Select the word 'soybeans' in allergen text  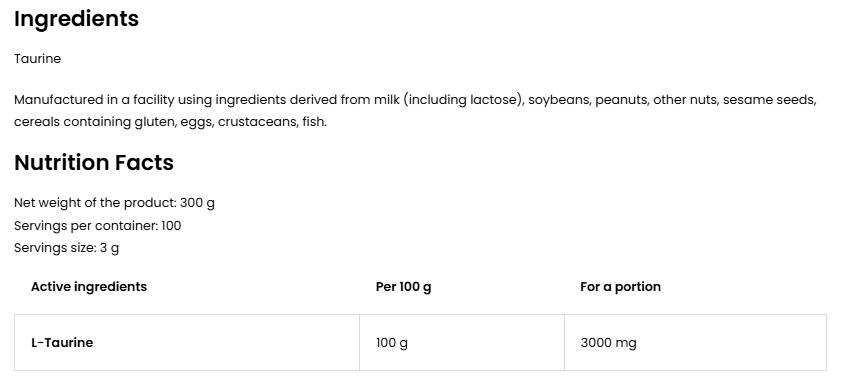(559, 100)
